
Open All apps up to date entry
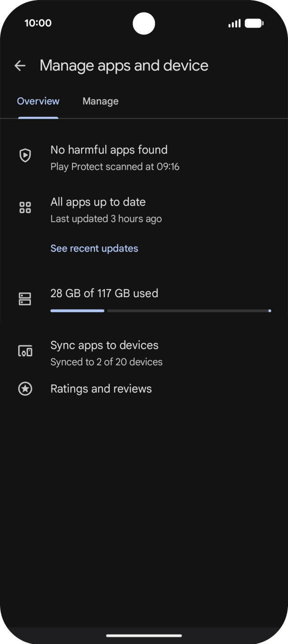coord(98,202)
